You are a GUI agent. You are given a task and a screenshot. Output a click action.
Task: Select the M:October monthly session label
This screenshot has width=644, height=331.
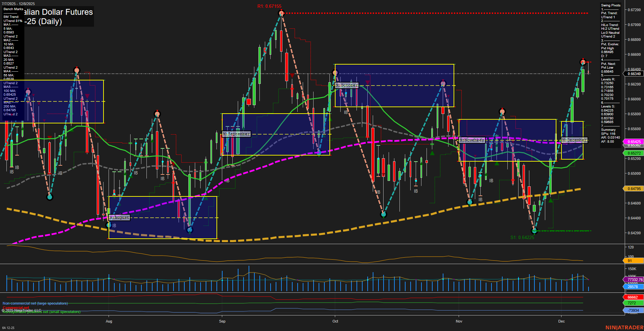click(347, 85)
